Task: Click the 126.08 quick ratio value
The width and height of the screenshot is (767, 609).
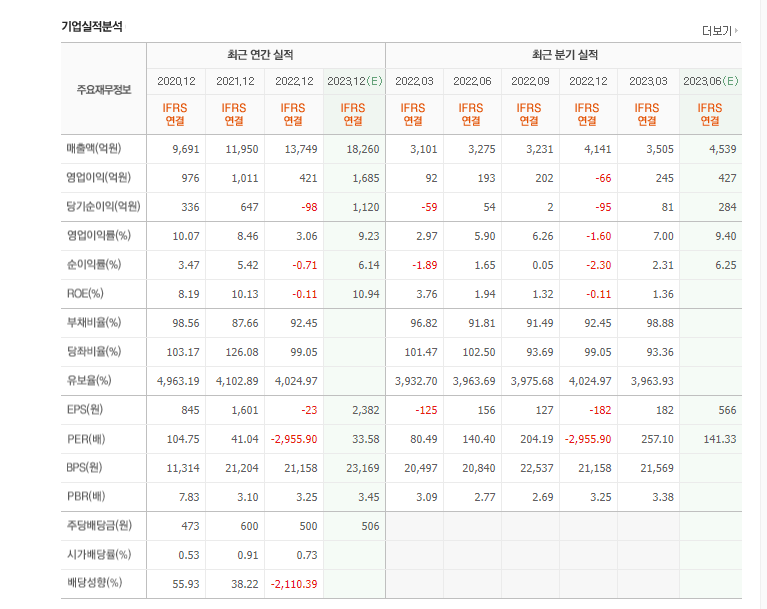Action: pos(242,352)
